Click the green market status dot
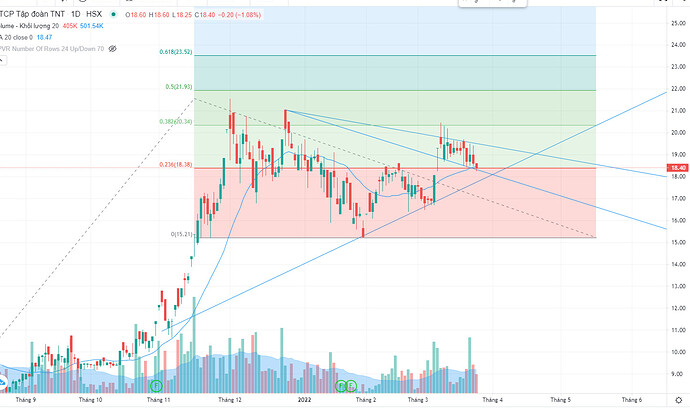Image resolution: width=690 pixels, height=409 pixels. pyautogui.click(x=114, y=15)
